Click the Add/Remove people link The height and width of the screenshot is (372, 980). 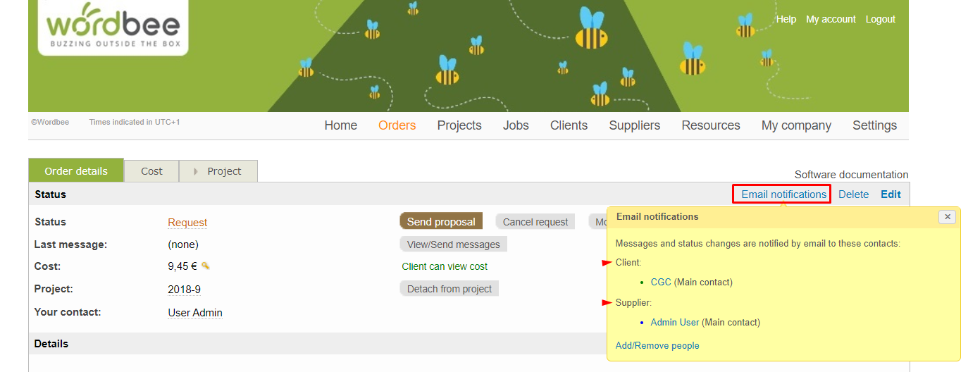click(657, 345)
